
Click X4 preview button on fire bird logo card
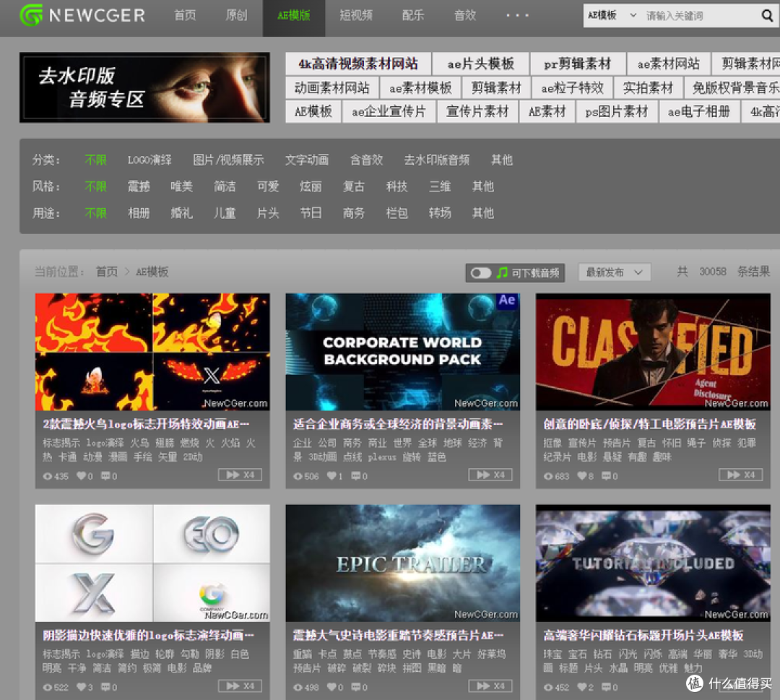pos(240,475)
